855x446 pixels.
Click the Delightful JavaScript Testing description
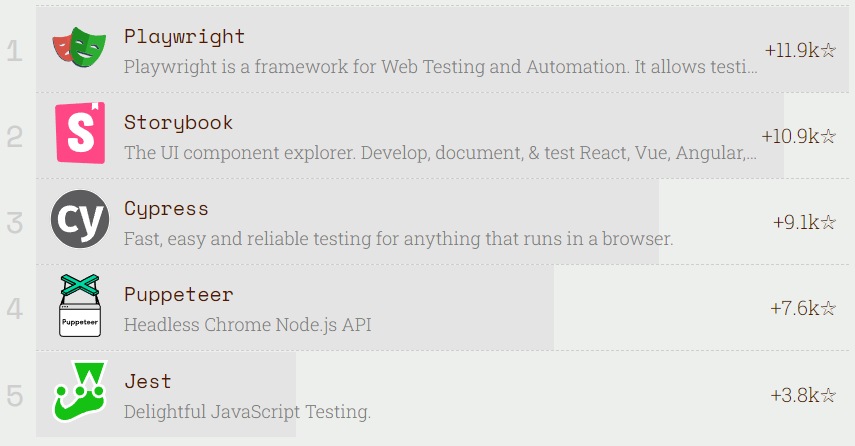click(247, 411)
